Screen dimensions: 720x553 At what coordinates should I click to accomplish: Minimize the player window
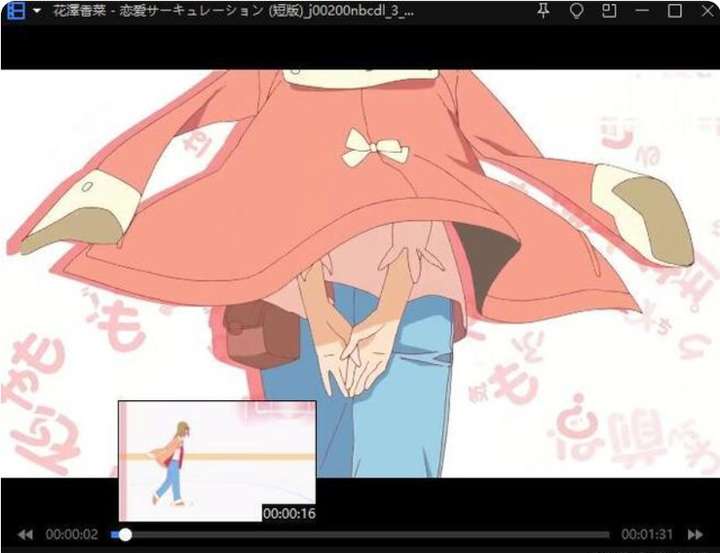[642, 11]
